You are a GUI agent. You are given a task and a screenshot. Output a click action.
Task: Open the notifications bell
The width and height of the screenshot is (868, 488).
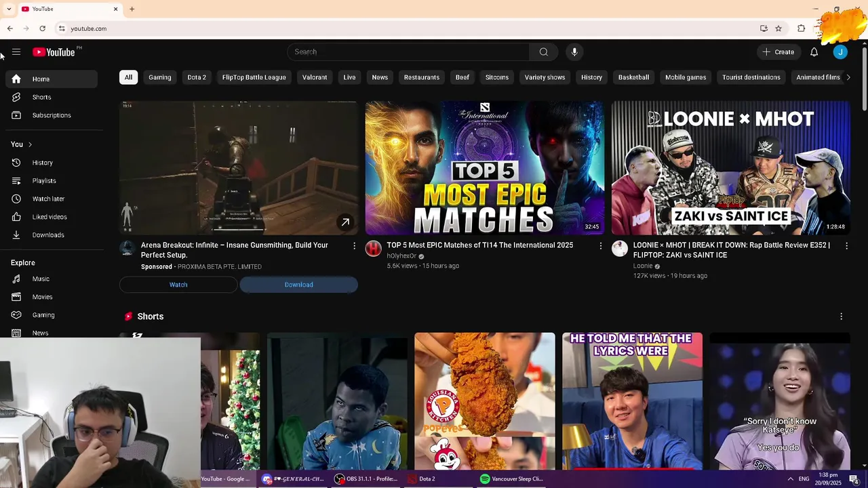[814, 52]
